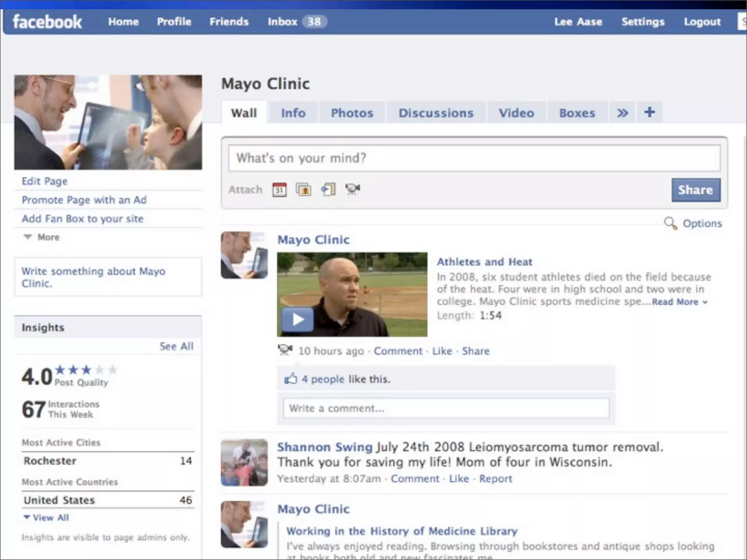
Task: Switch to the Discussions tab
Action: click(436, 113)
